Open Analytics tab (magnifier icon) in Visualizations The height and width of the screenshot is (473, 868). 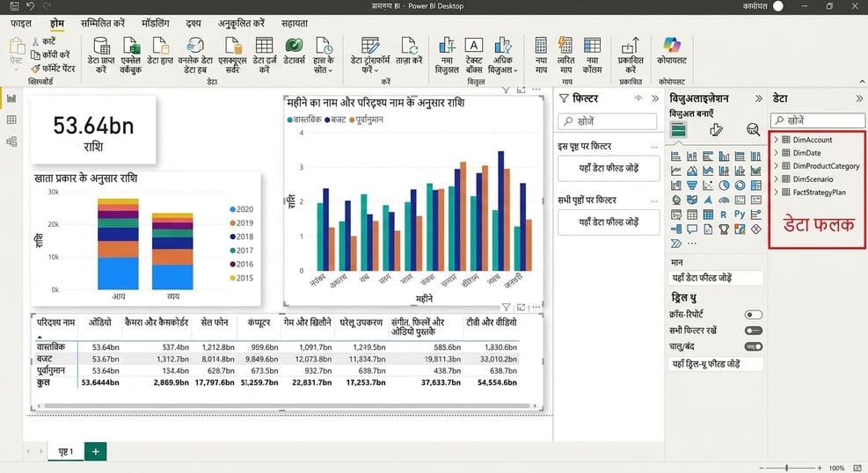pos(753,130)
